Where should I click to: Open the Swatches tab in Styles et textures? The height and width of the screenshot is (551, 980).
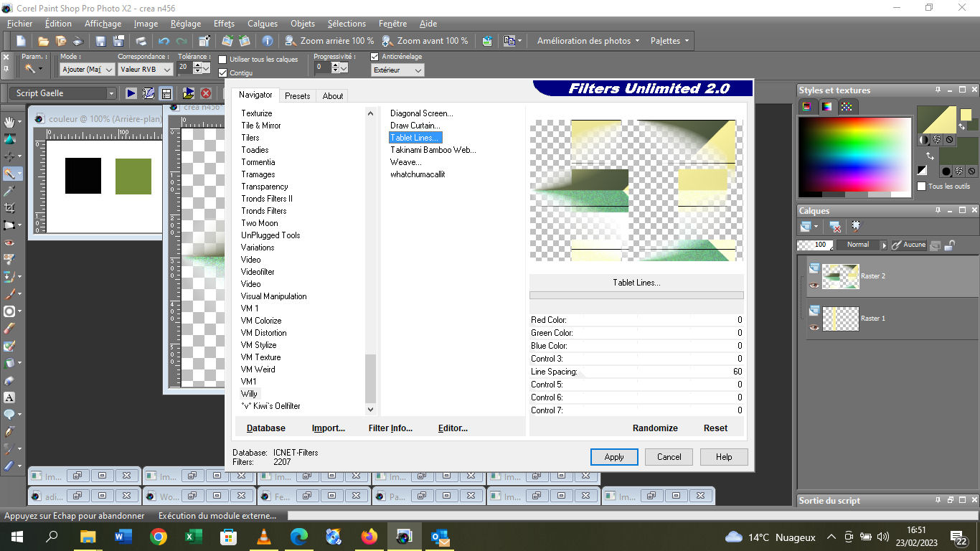pos(847,107)
